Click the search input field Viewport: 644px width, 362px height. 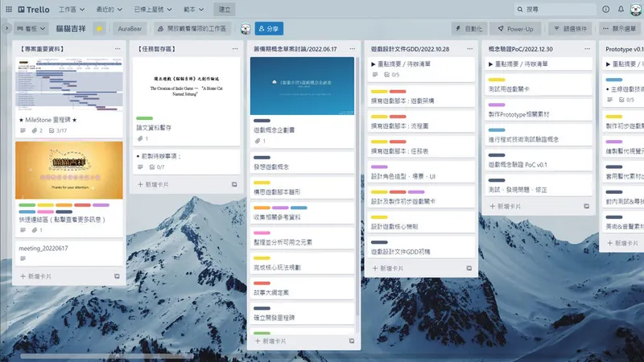555,9
